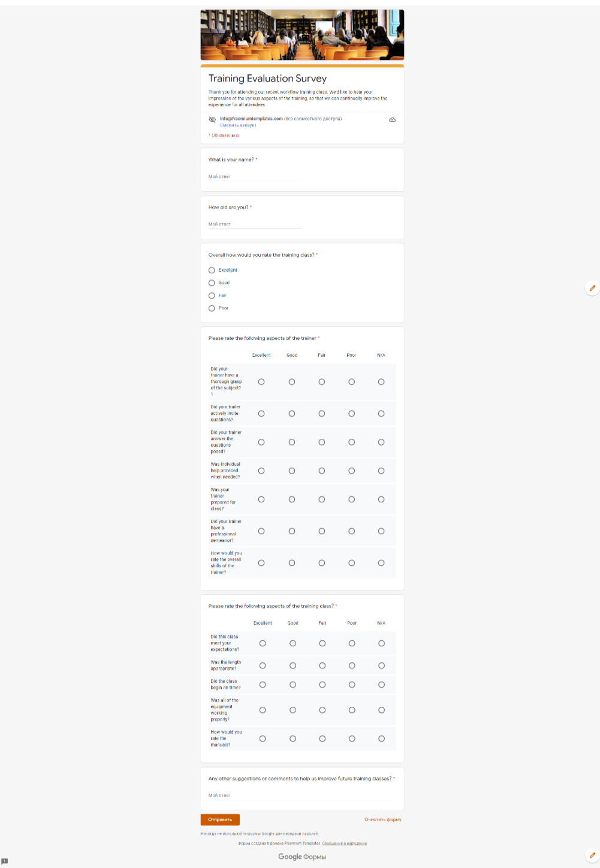The image size is (600, 868).
Task: Open the Сменить аккаунт switch account link
Action: pyautogui.click(x=238, y=125)
